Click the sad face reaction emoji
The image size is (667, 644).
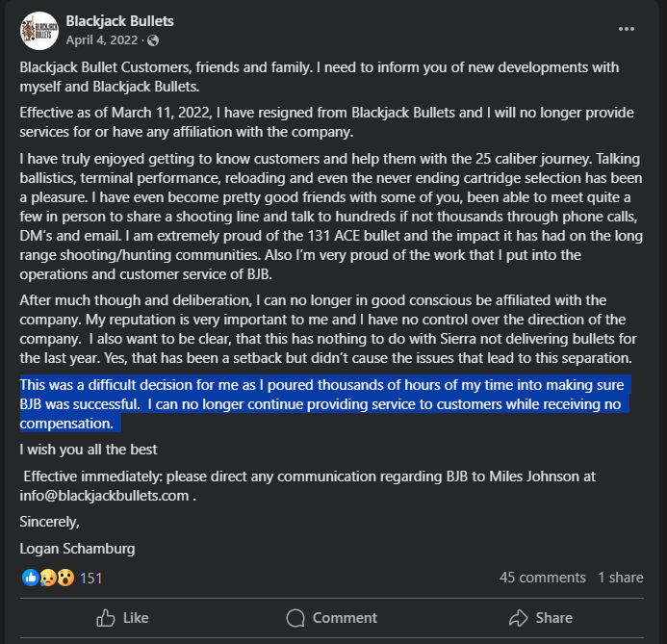click(47, 578)
